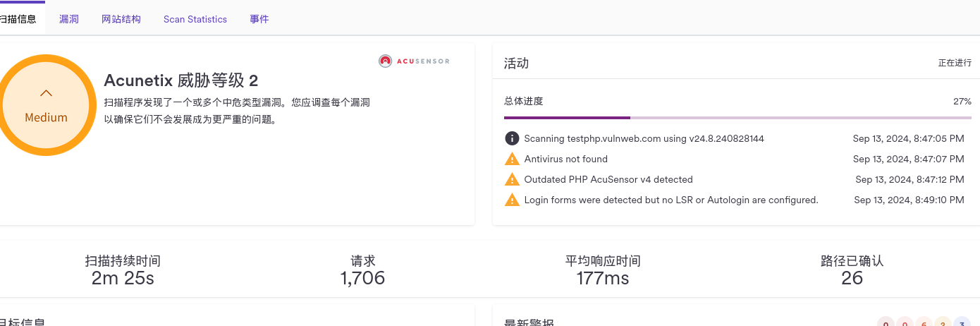
Task: Select the 事件 tab
Action: [x=259, y=19]
